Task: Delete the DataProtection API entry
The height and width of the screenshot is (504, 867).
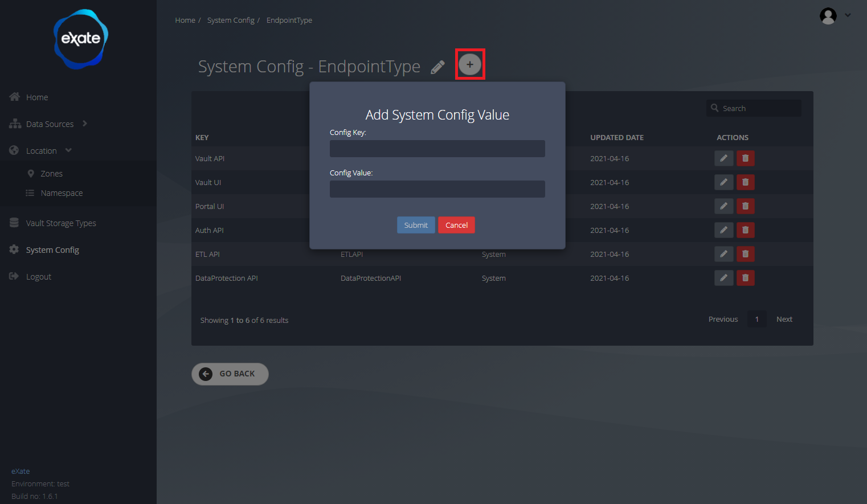Action: (x=745, y=278)
